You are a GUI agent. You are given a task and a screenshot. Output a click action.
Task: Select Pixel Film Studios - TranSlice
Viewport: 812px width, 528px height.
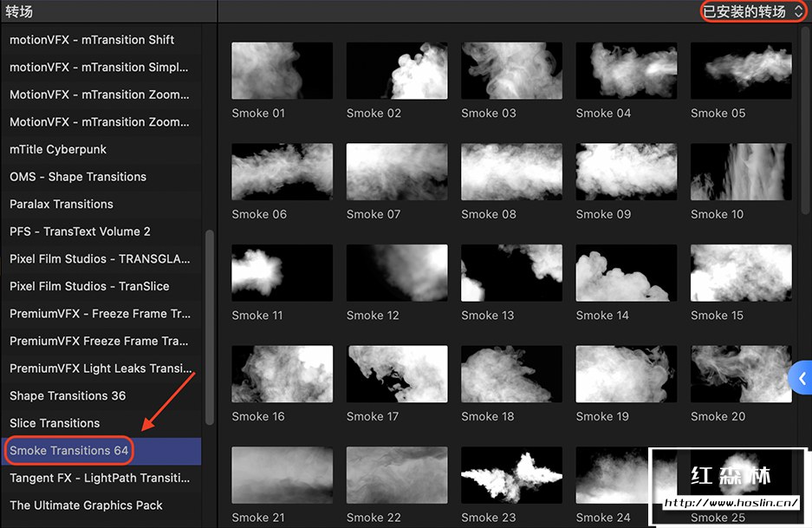click(101, 286)
